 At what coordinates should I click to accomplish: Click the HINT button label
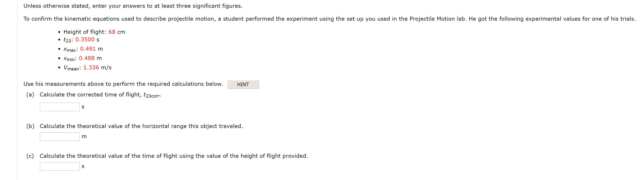pos(243,84)
